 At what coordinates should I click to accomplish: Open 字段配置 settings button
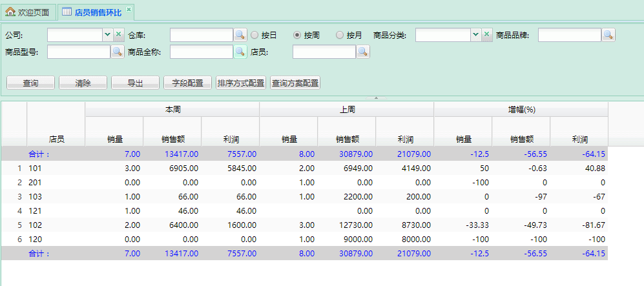(187, 83)
